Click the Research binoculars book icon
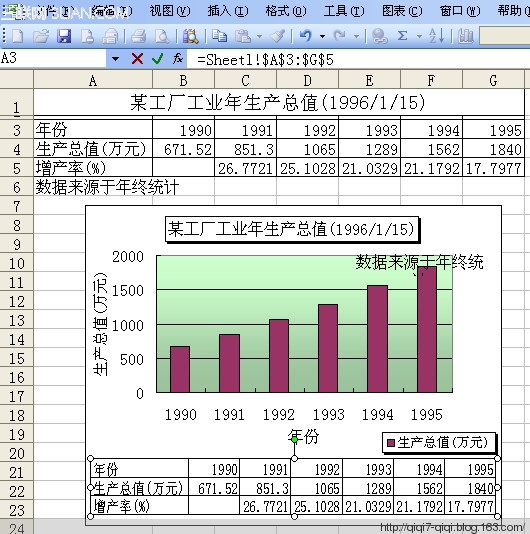This screenshot has width=530, height=534. 191,36
